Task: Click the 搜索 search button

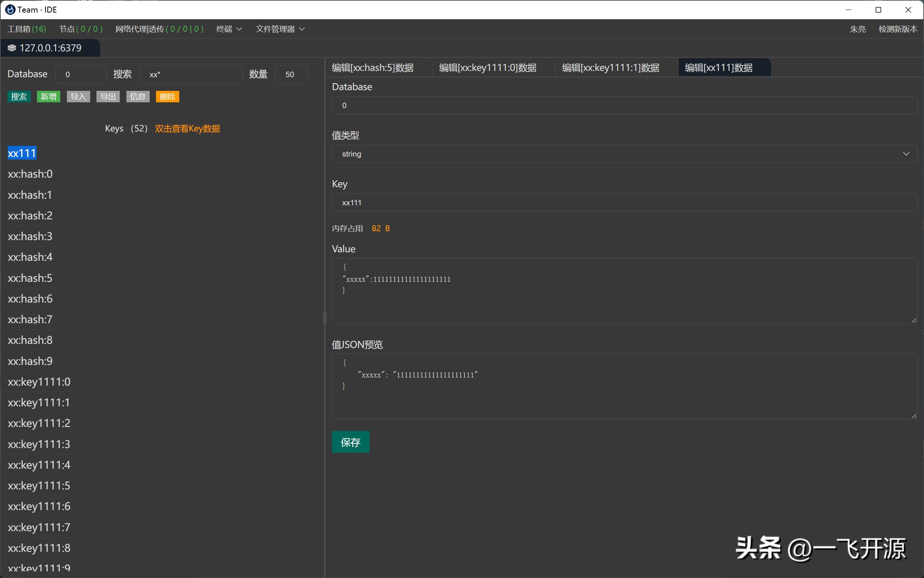Action: (19, 97)
